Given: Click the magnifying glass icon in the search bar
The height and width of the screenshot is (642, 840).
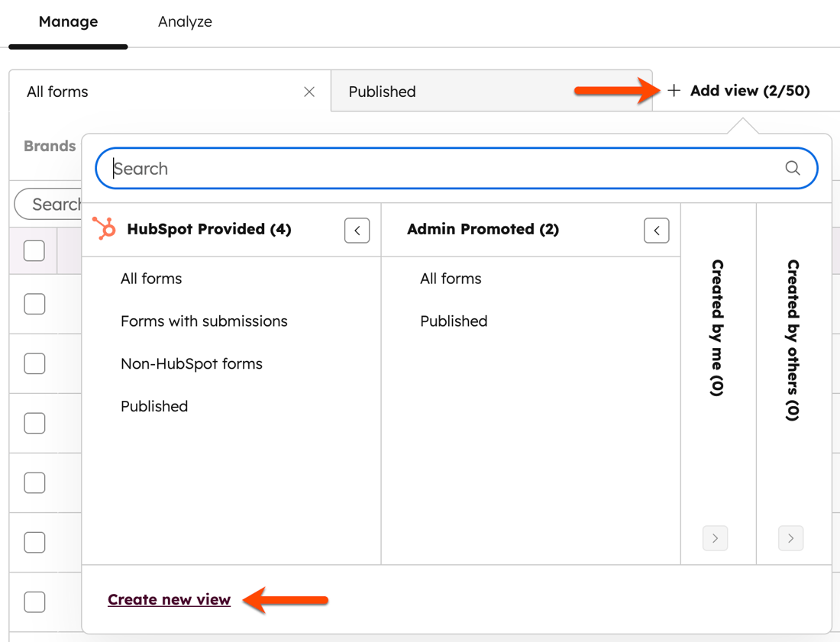Looking at the screenshot, I should (792, 168).
